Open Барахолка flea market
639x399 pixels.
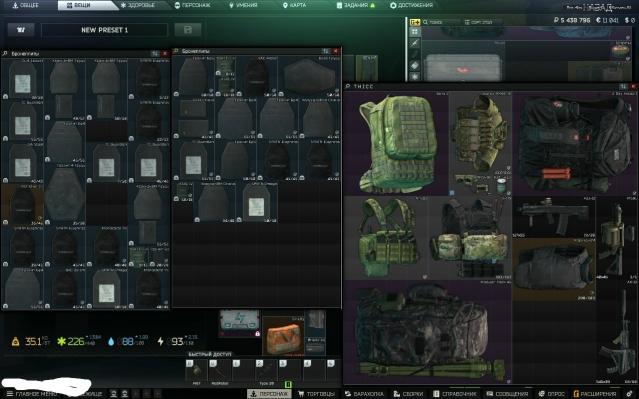point(365,394)
